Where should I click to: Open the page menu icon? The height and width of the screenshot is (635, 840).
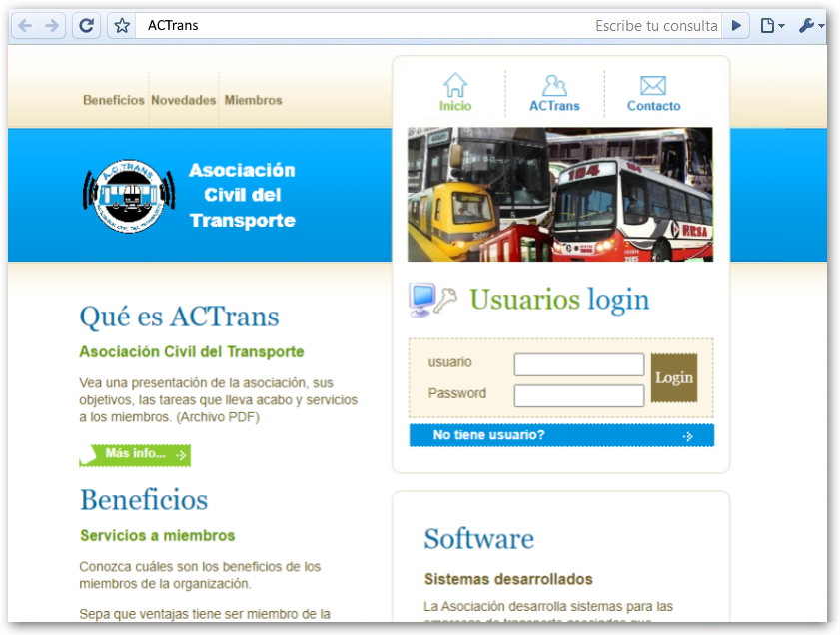(772, 25)
